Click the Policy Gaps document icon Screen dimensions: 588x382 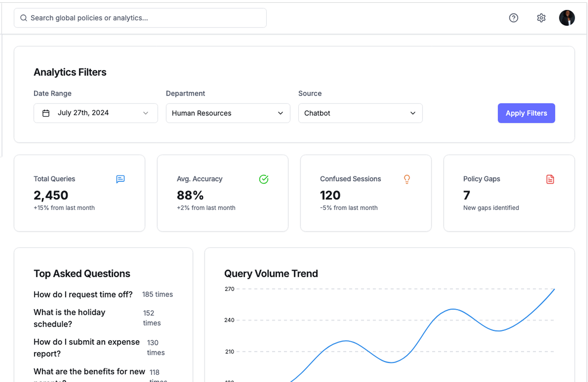click(x=550, y=179)
